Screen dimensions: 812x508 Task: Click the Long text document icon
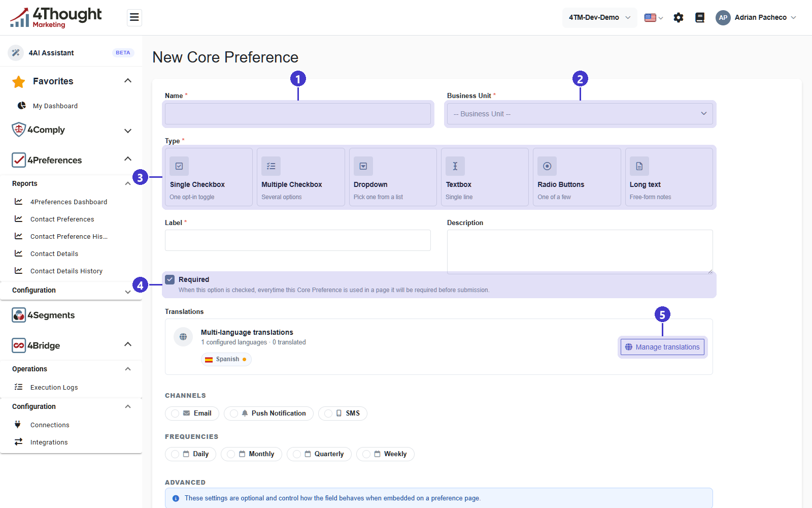(x=639, y=166)
